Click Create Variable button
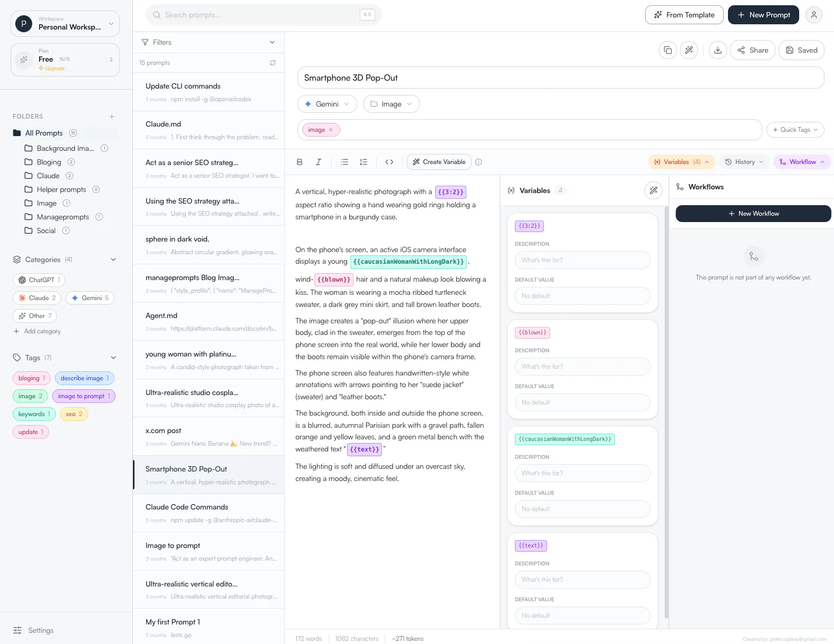The height and width of the screenshot is (644, 834). click(x=439, y=162)
